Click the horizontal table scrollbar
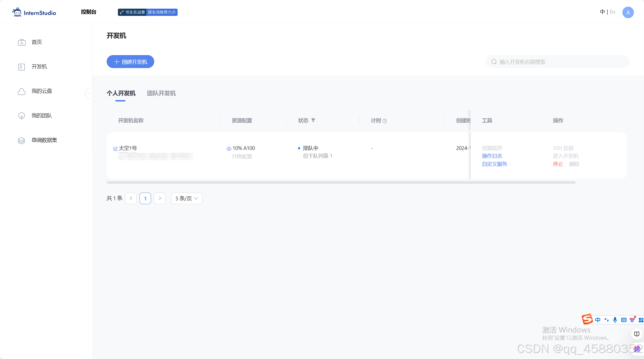 tap(341, 183)
